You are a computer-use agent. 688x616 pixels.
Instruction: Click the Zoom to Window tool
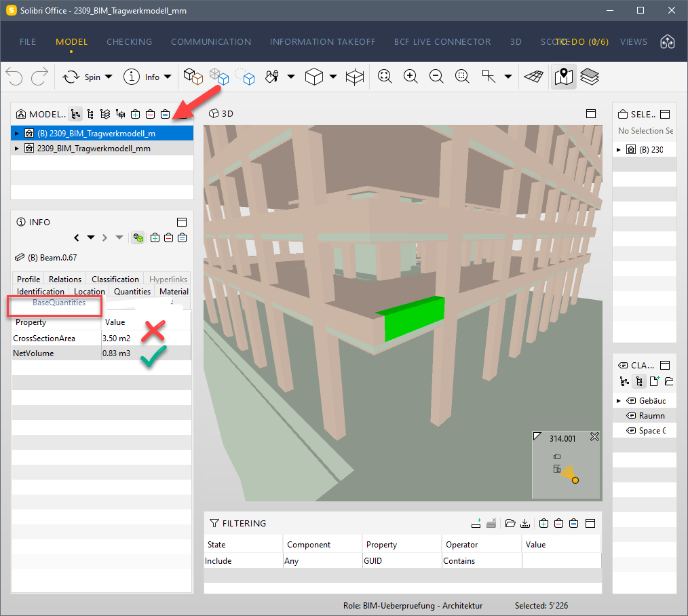coord(462,77)
